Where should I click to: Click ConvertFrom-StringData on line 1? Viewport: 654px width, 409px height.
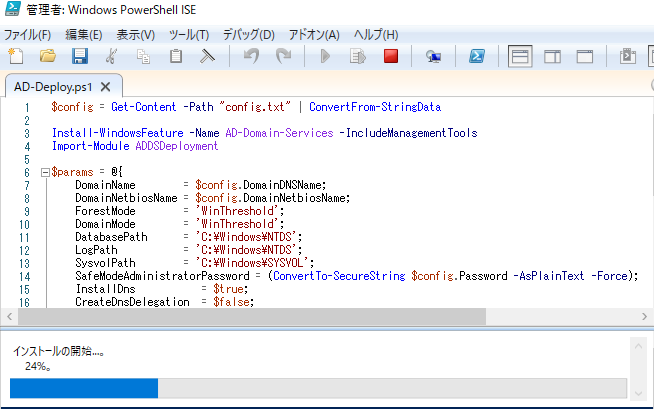coord(375,107)
